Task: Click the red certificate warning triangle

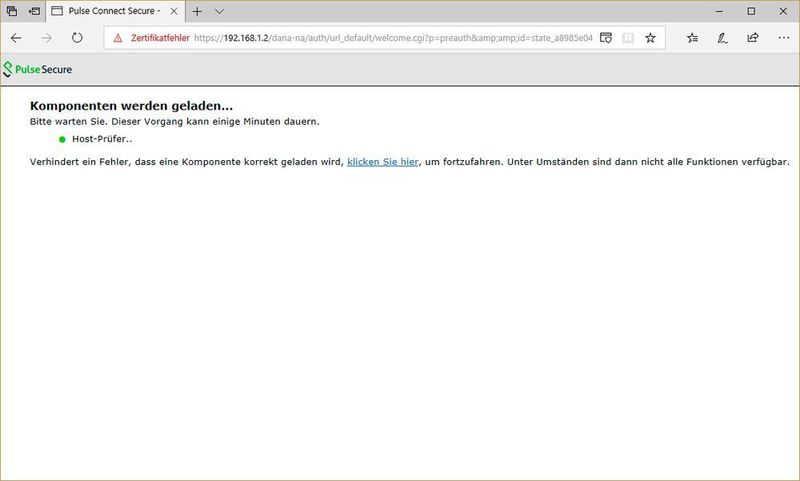Action: 118,38
